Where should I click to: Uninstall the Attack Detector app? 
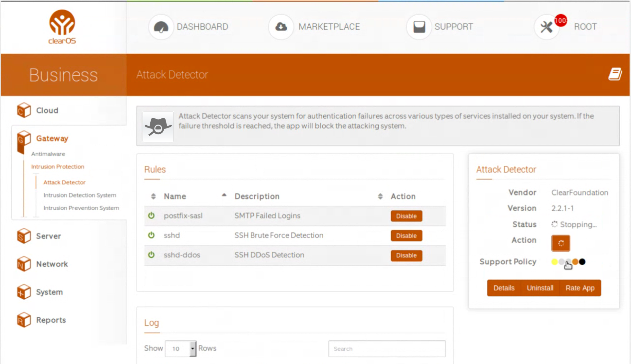(540, 288)
